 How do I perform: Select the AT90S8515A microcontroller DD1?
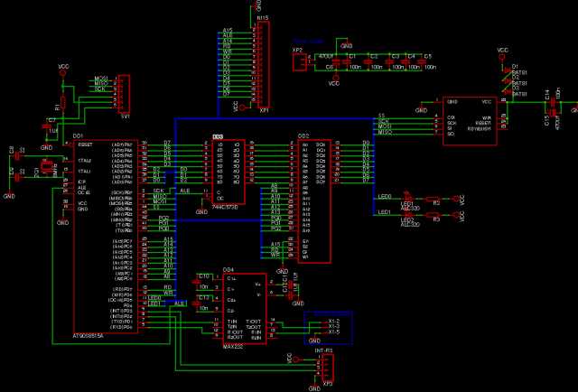coord(106,236)
